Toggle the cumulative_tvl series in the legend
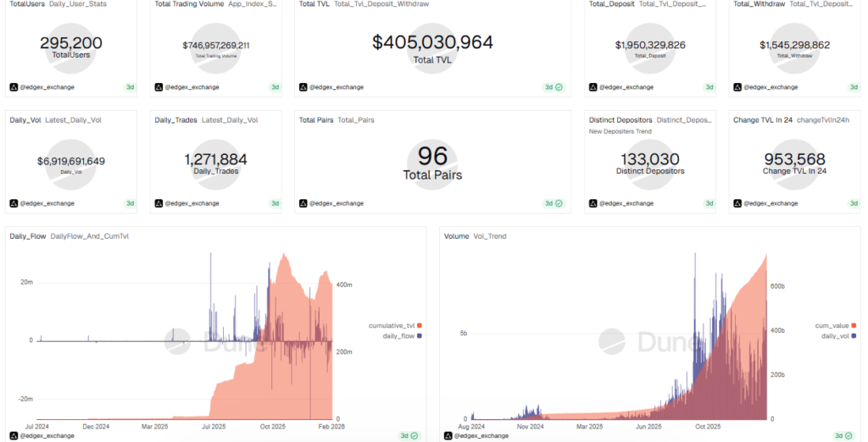This screenshot has height=442, width=868. (x=391, y=326)
